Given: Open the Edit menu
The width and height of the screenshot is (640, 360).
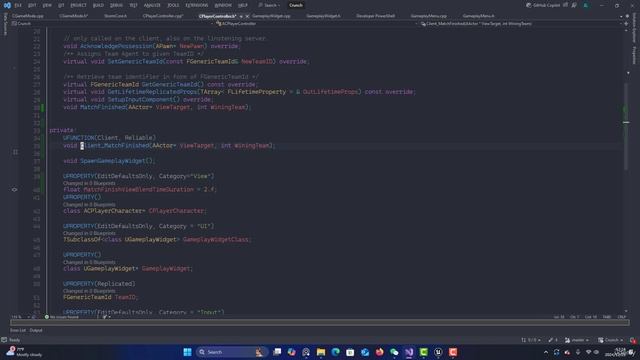Looking at the screenshot, I should 32,5.
